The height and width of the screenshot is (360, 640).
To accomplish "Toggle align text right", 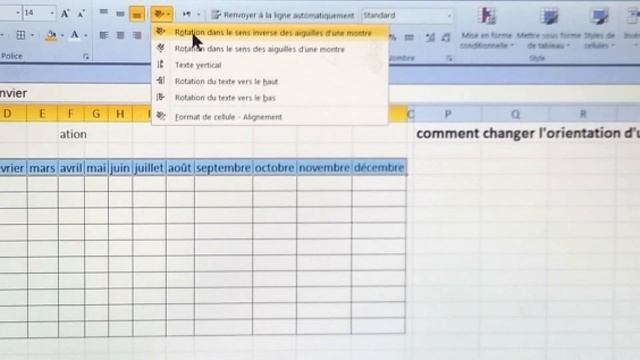I will [137, 36].
